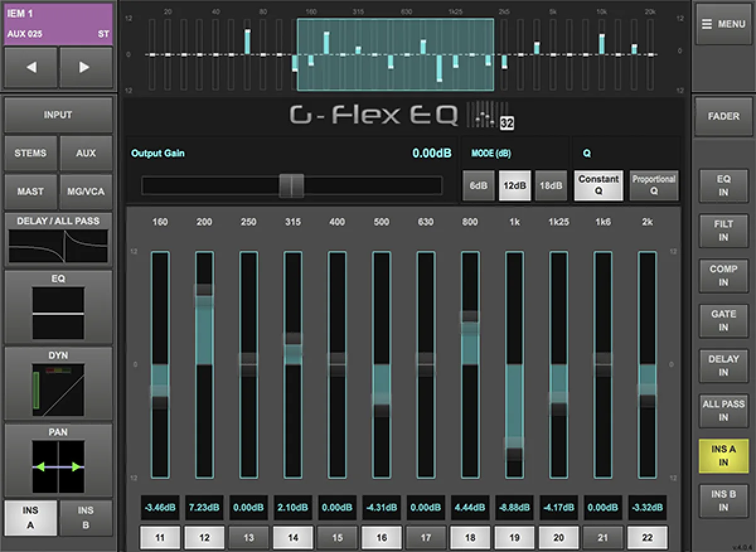Click the G-Flex EQ 32-band icon

490,115
